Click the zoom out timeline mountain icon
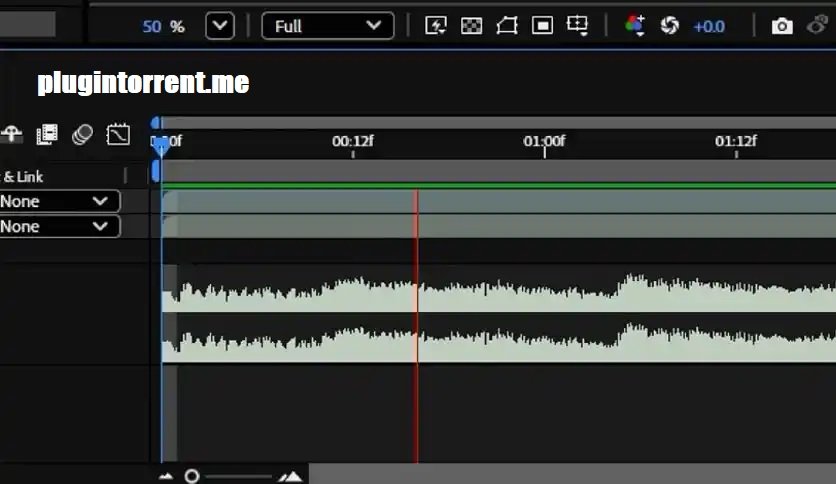The image size is (836, 484). click(166, 476)
